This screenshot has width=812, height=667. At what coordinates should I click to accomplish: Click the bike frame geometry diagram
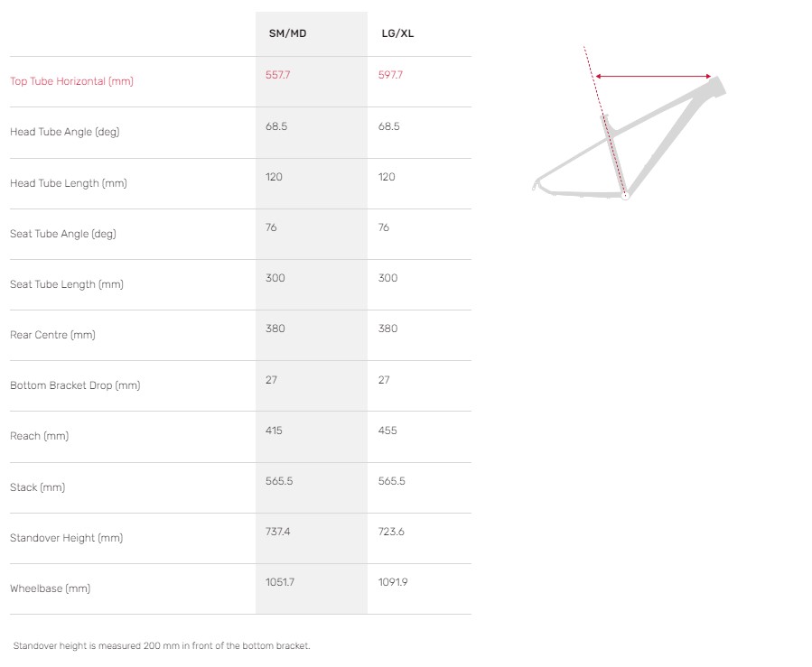630,126
